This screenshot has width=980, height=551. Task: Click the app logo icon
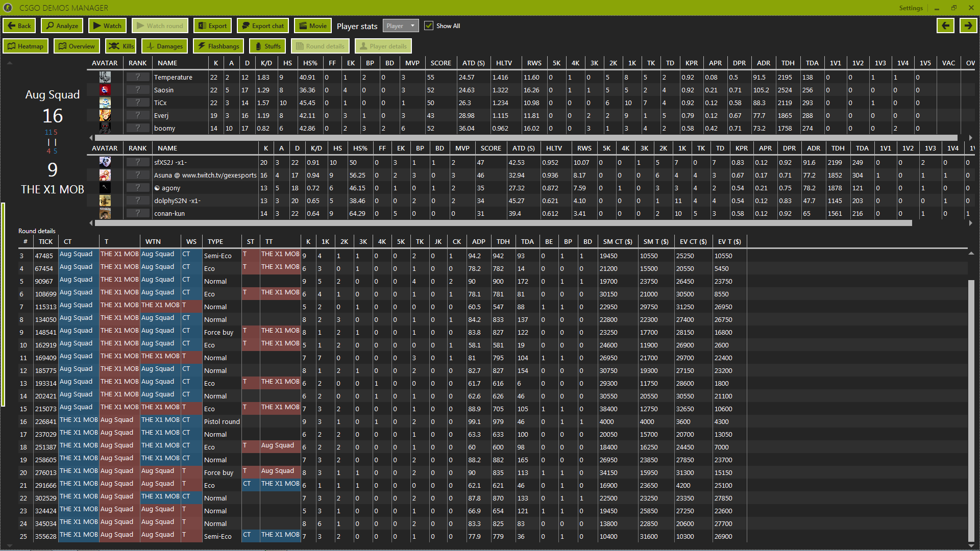(8, 8)
